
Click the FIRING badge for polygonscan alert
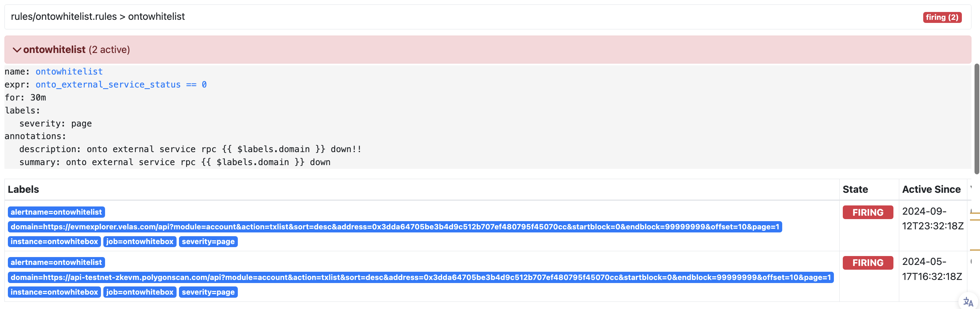coord(867,263)
